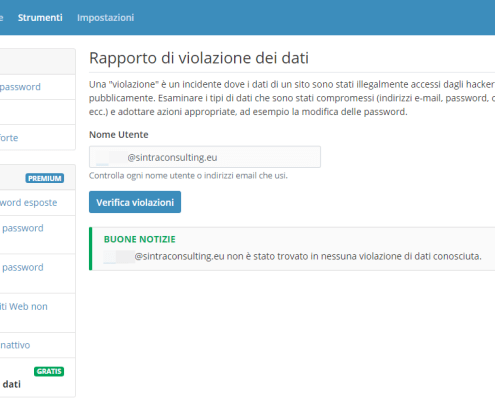The height and width of the screenshot is (400, 495).
Task: Open the 'forte' sidebar link
Action: [9, 138]
